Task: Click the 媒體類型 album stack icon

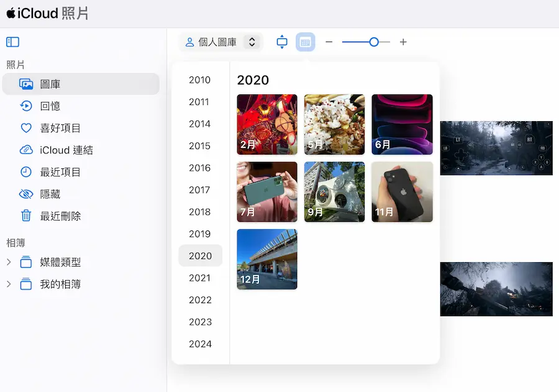Action: click(x=26, y=262)
